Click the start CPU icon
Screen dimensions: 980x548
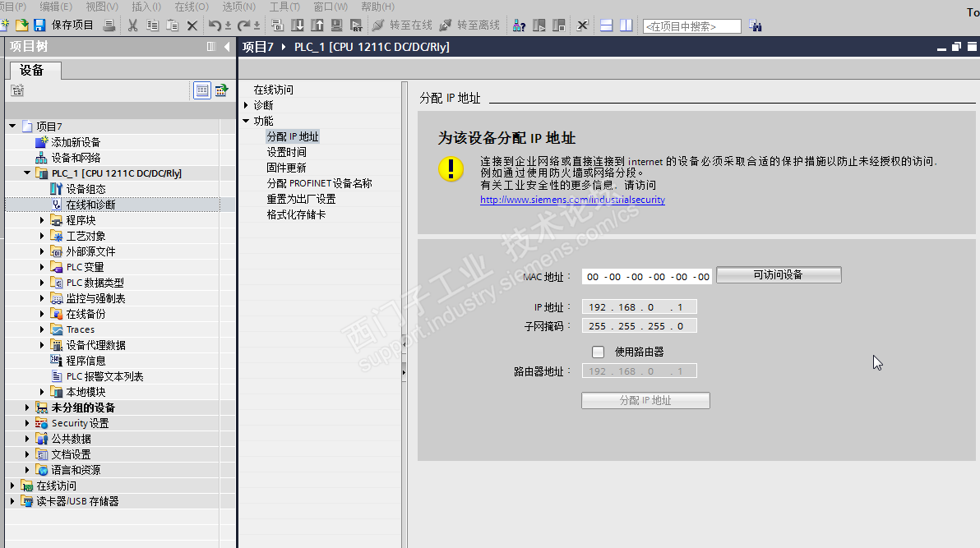pos(539,25)
